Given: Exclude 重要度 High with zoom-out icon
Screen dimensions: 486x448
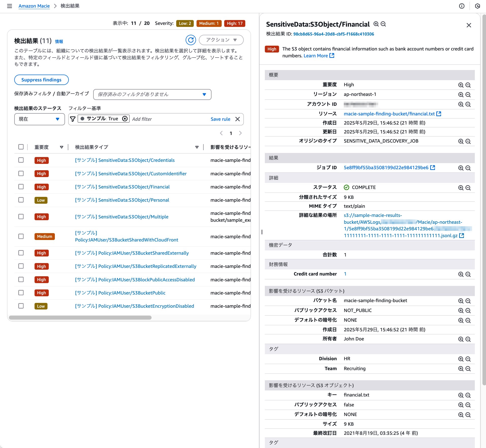Looking at the screenshot, I should (468, 85).
